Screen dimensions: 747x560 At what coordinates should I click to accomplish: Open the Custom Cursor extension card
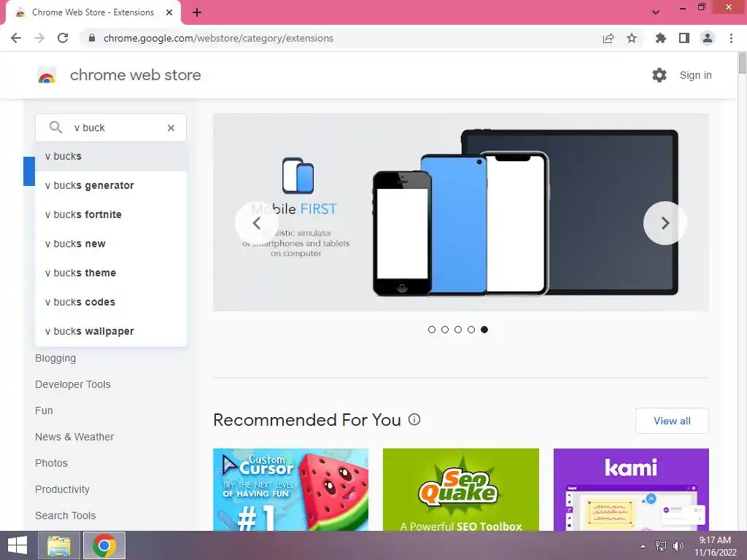point(290,489)
